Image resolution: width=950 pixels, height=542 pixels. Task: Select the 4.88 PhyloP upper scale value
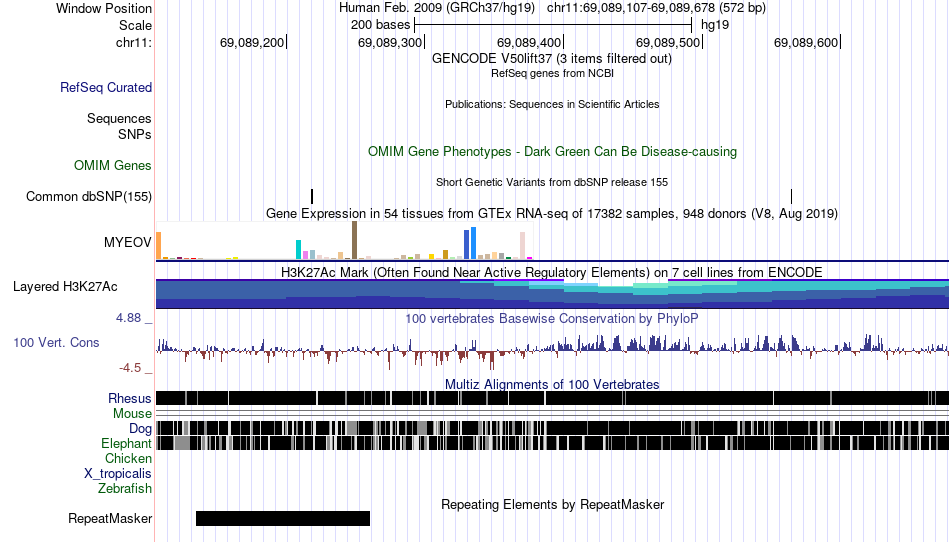coord(128,318)
